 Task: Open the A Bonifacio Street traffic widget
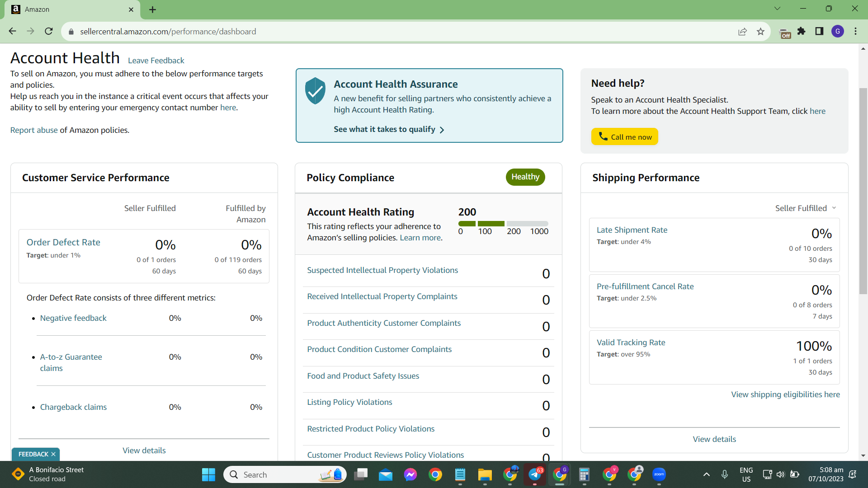point(49,474)
